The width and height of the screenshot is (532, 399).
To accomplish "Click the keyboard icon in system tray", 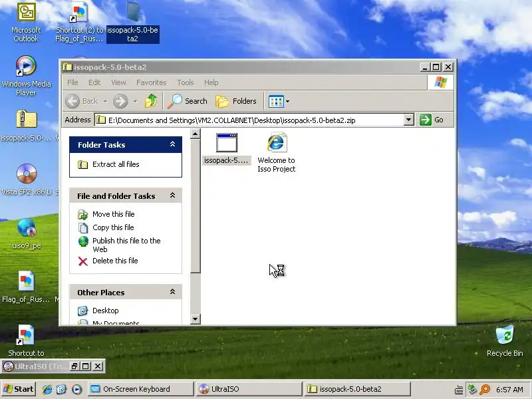I will click(x=459, y=390).
